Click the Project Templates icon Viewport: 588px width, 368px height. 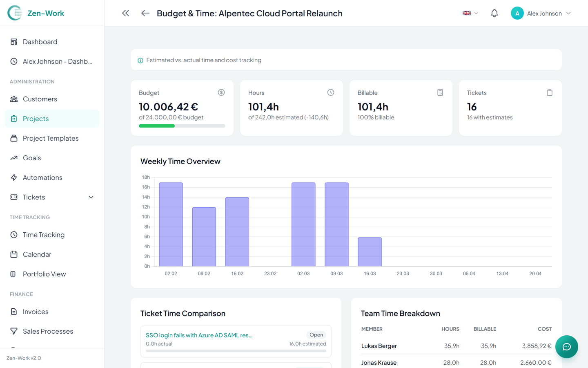tap(14, 138)
